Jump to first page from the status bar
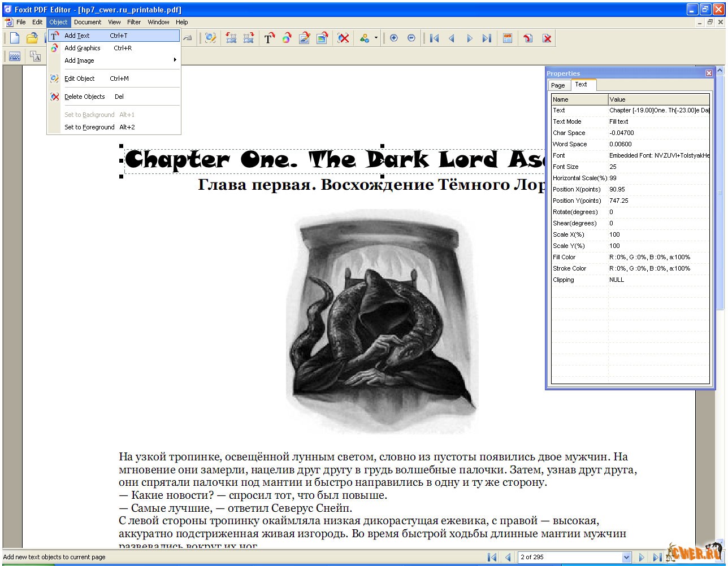This screenshot has width=728, height=566. (x=492, y=557)
